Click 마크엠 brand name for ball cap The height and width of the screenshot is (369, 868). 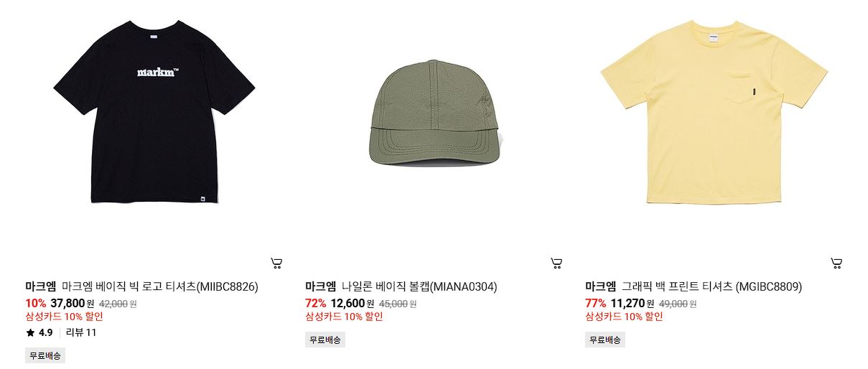point(320,286)
